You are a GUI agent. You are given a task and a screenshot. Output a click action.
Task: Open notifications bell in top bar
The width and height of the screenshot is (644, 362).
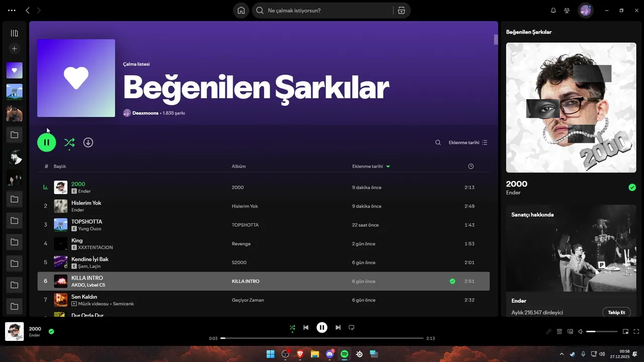pos(553,10)
